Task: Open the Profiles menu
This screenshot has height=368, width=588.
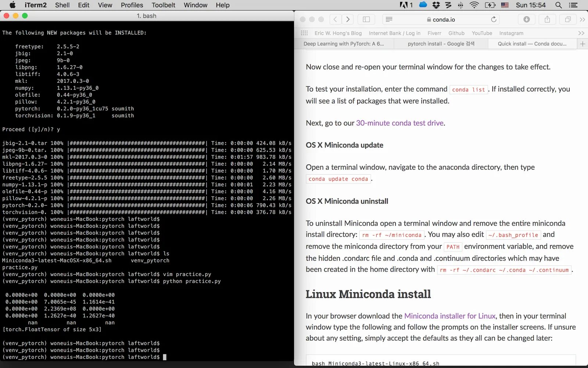Action: tap(132, 5)
